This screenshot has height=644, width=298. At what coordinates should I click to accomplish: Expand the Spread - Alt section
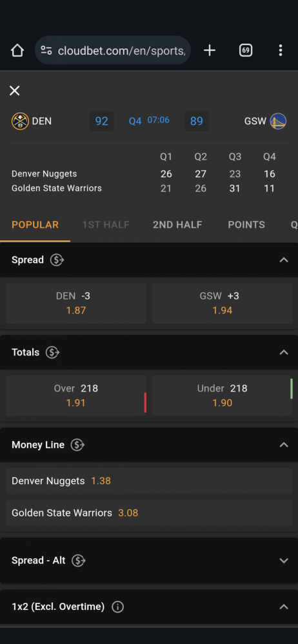point(284,561)
